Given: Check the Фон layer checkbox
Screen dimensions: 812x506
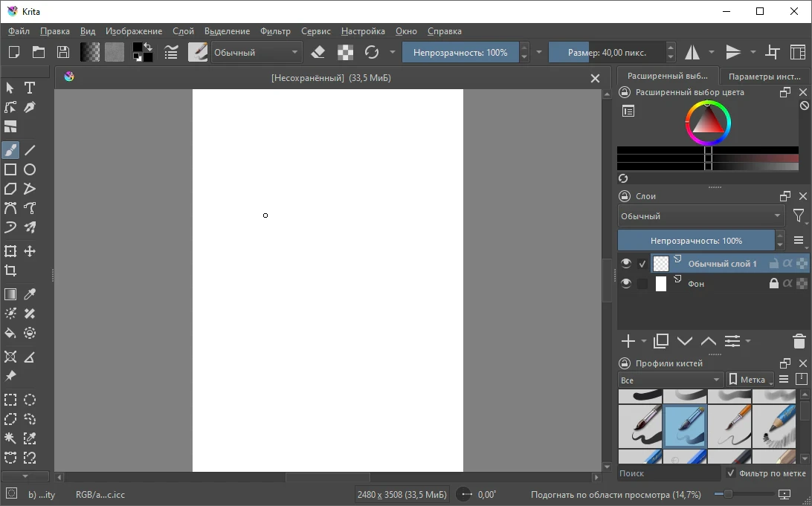Looking at the screenshot, I should 642,284.
